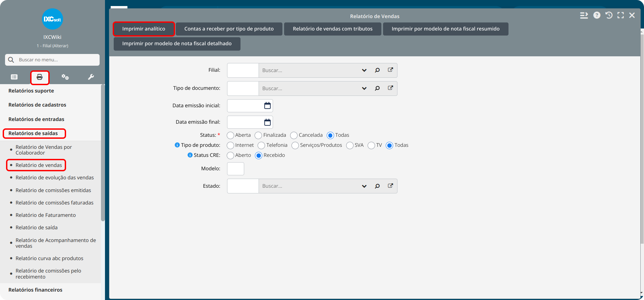Select Internet product type radio
The height and width of the screenshot is (300, 644).
[230, 145]
